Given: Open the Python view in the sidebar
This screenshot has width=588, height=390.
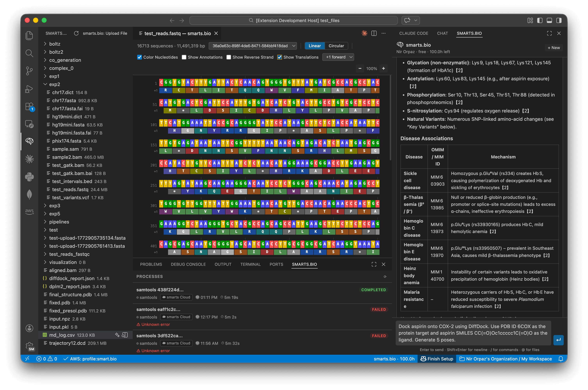Looking at the screenshot, I should click(29, 177).
